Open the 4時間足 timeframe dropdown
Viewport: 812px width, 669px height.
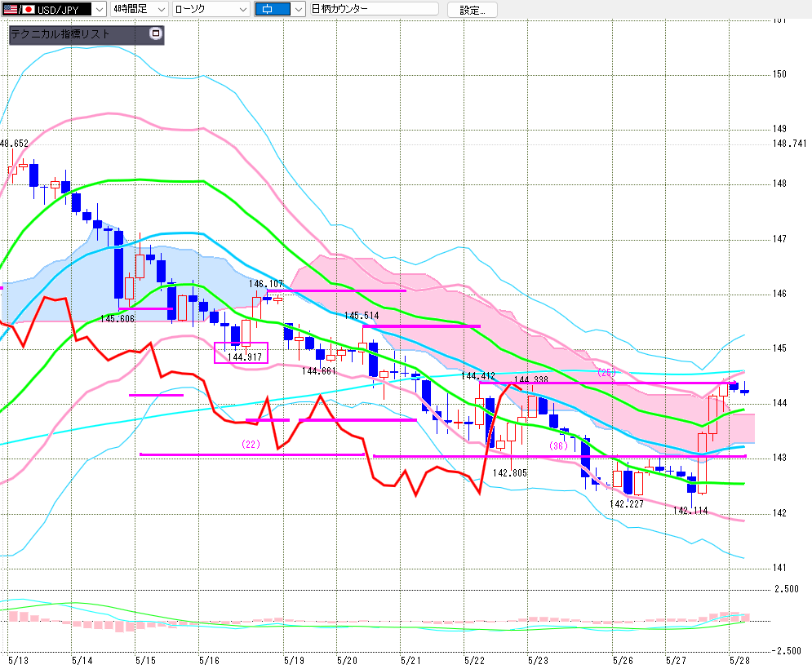pyautogui.click(x=139, y=9)
